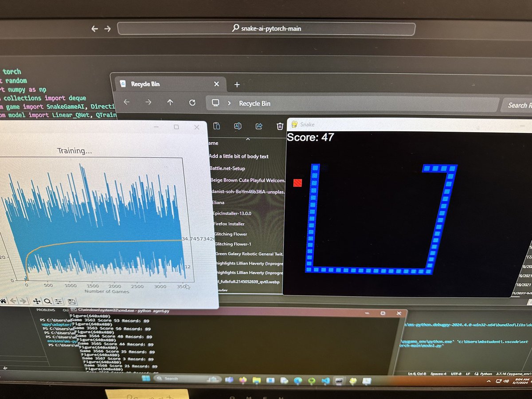
Task: Click the Share icon in the Explorer toolbar
Action: (x=259, y=126)
